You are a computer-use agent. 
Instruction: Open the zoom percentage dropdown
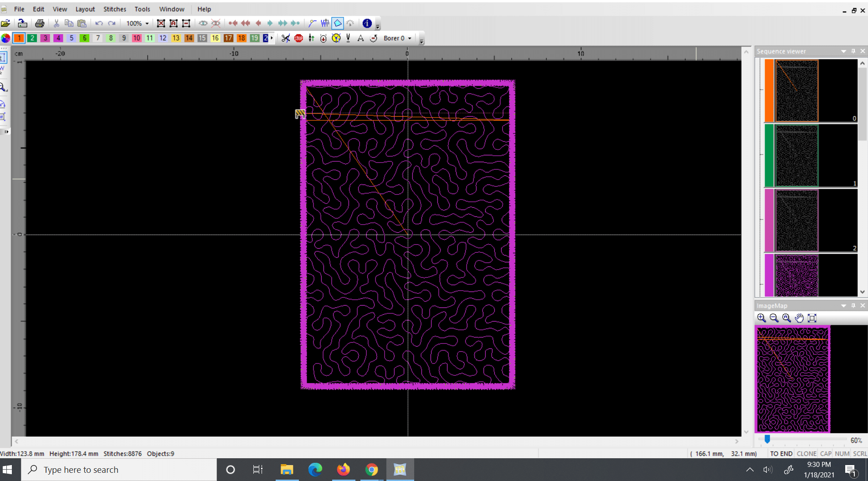[x=147, y=23]
